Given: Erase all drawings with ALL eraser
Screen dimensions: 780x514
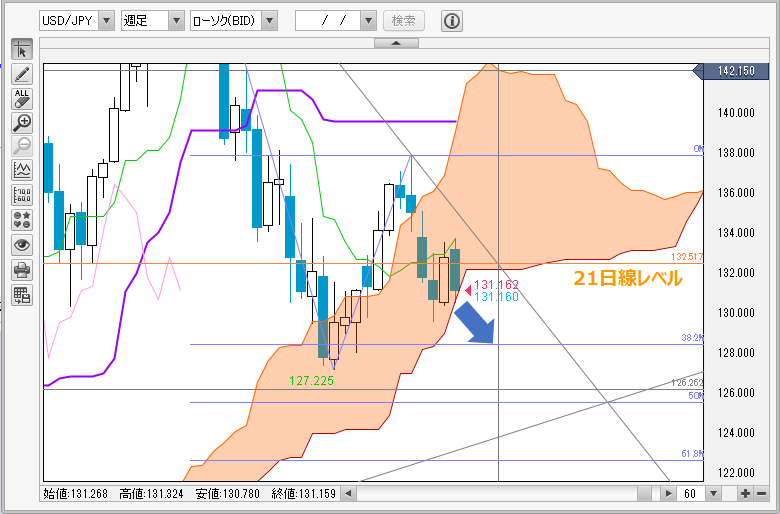Looking at the screenshot, I should [x=22, y=99].
